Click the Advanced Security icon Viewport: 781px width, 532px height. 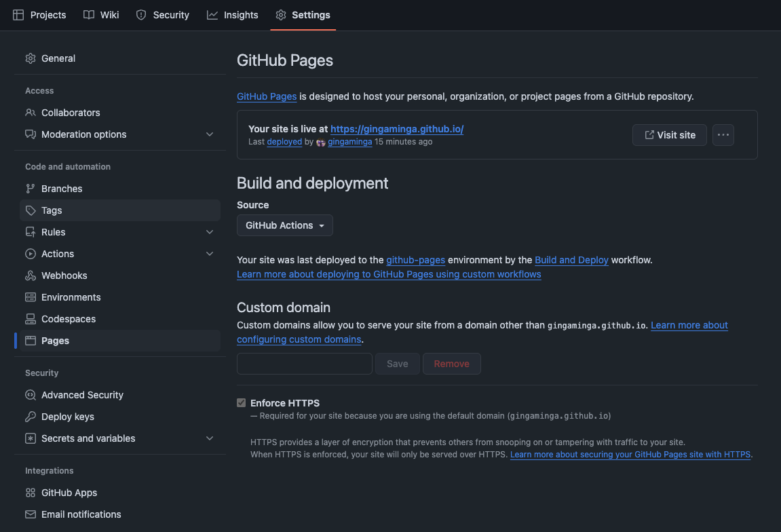coord(31,395)
